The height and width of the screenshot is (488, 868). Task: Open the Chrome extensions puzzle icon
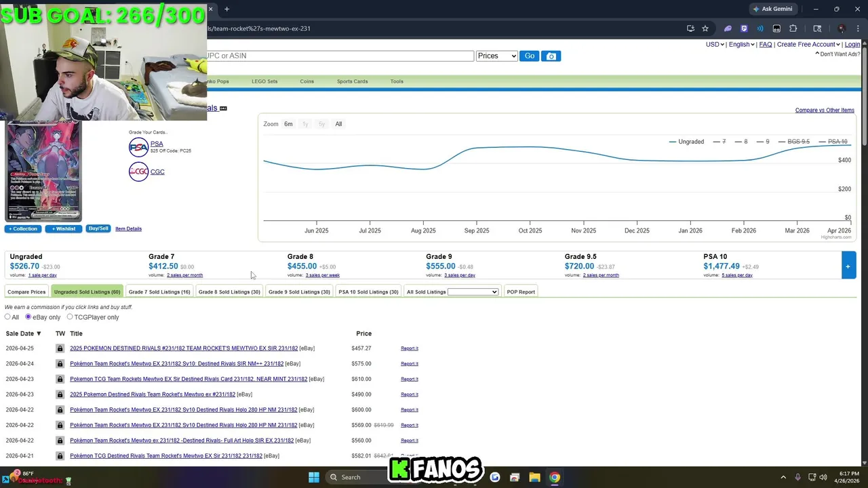coord(793,28)
